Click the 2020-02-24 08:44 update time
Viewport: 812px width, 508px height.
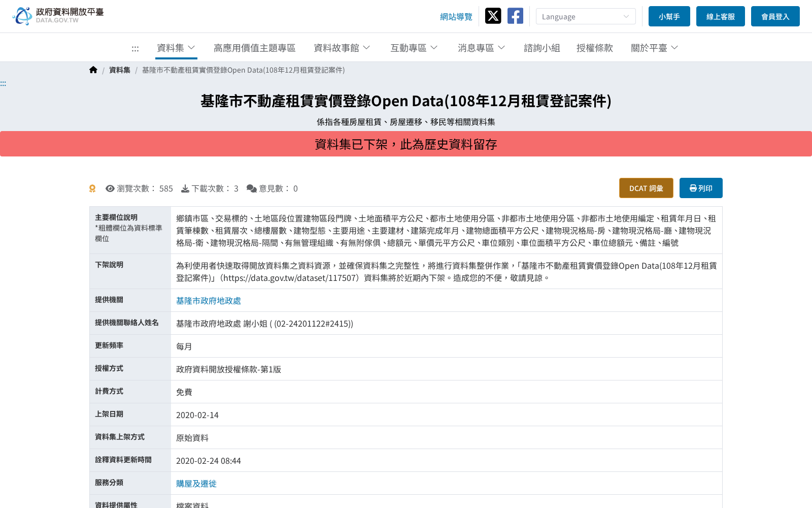[x=209, y=461]
